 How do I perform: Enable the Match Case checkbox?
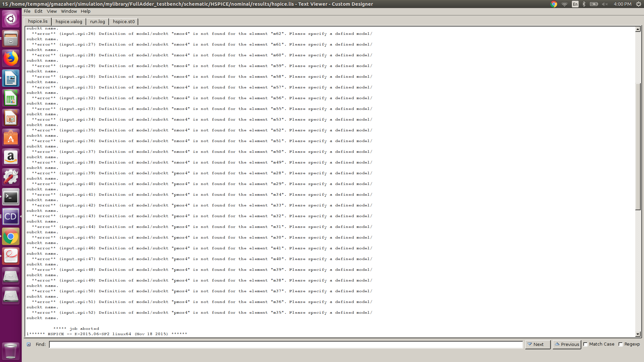pos(586,344)
